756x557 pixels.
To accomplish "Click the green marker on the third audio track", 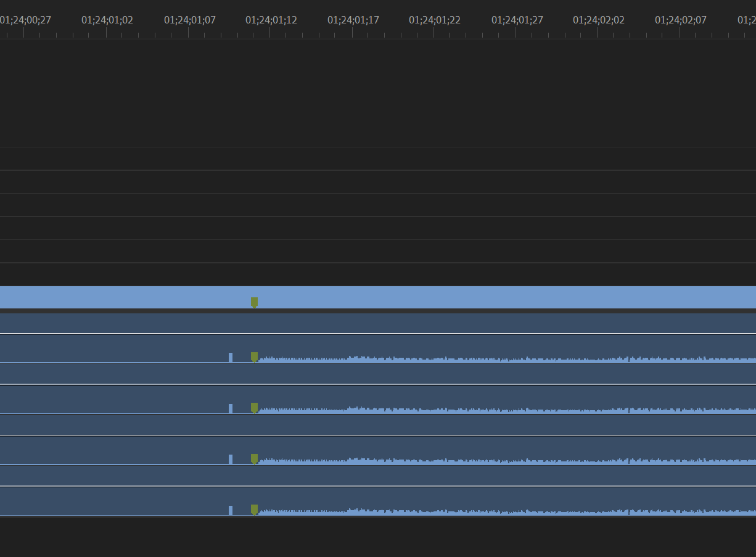I will tap(255, 458).
